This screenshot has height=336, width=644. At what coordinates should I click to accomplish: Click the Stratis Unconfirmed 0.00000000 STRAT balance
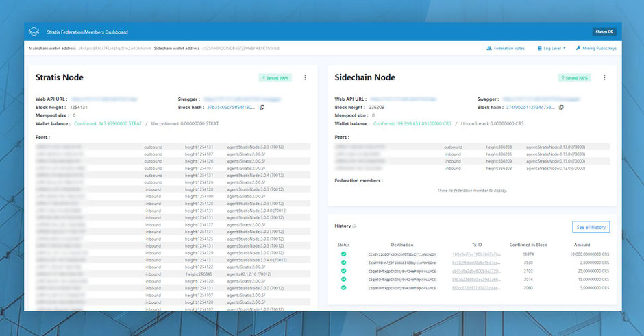click(x=185, y=124)
